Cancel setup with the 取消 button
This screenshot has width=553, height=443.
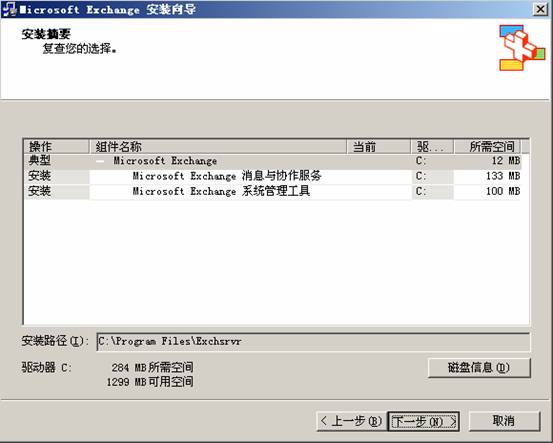(x=504, y=421)
